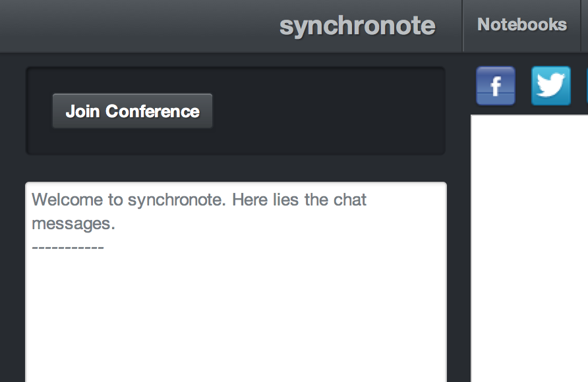Click the dashed separator line in chat
588x382 pixels.
[68, 248]
